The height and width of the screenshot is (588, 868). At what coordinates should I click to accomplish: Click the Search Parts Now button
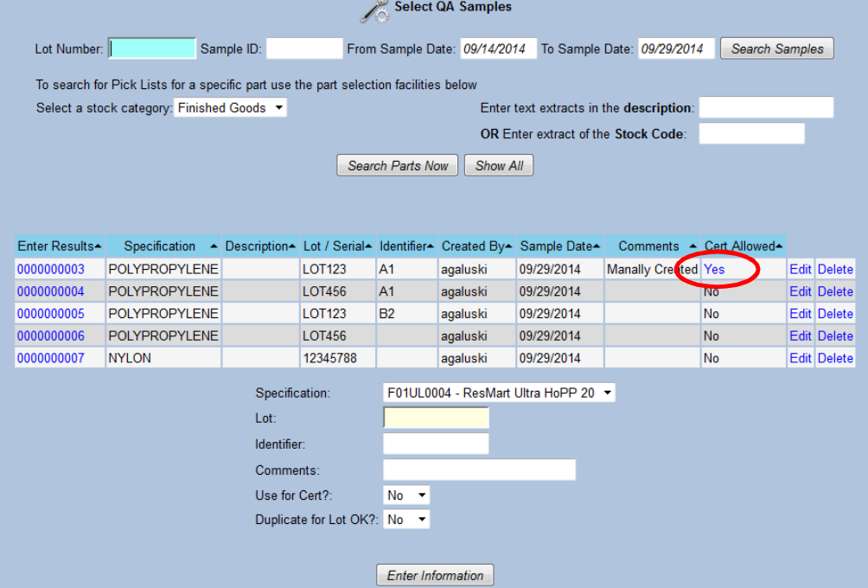click(x=398, y=166)
